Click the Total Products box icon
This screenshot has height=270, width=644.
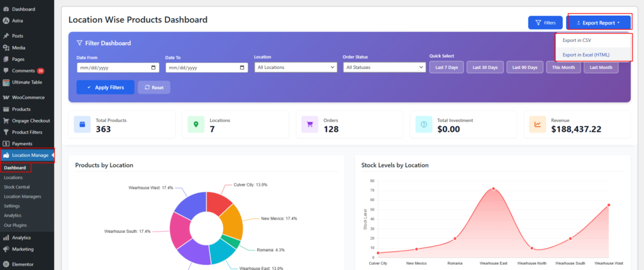pos(82,124)
